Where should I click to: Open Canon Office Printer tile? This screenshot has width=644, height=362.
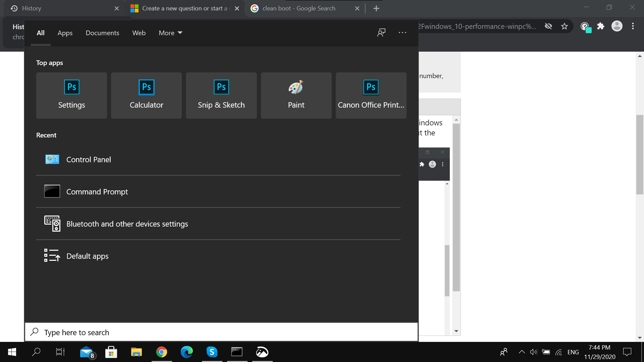tap(371, 95)
